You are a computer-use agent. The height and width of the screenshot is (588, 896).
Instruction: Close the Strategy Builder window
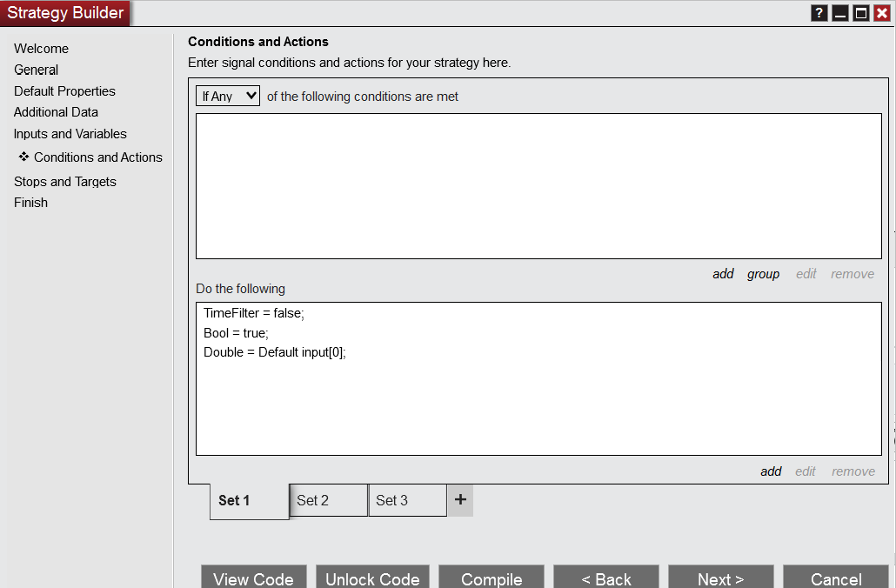pos(882,12)
